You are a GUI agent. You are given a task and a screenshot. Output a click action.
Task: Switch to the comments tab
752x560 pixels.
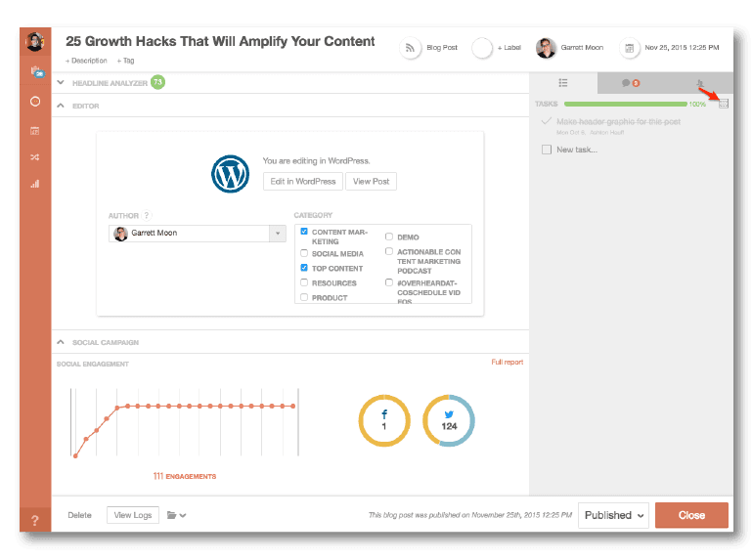(x=631, y=83)
